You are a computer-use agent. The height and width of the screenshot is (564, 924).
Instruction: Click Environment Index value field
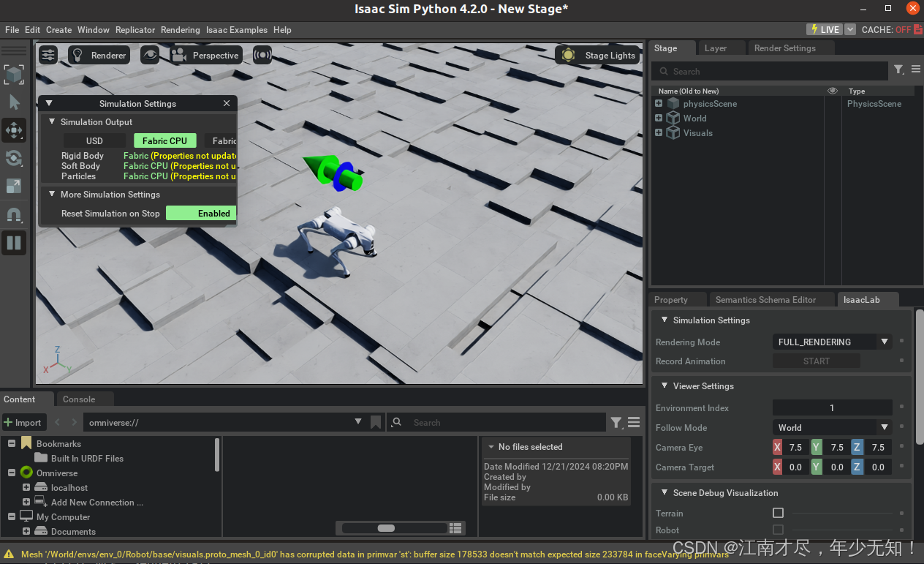832,407
